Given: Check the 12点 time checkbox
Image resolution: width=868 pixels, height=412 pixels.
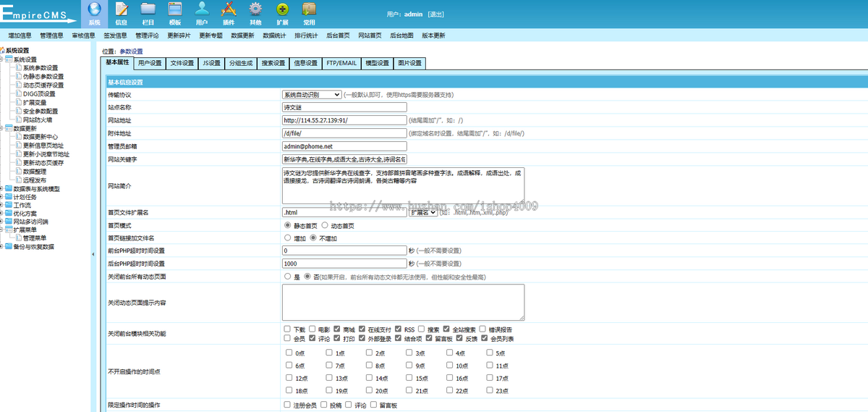Looking at the screenshot, I should pyautogui.click(x=289, y=378).
